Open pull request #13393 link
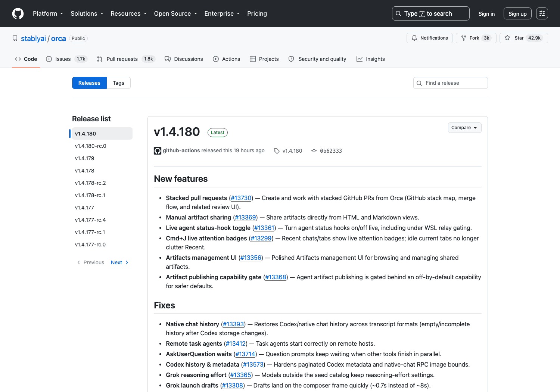The height and width of the screenshot is (392, 560). [233, 324]
